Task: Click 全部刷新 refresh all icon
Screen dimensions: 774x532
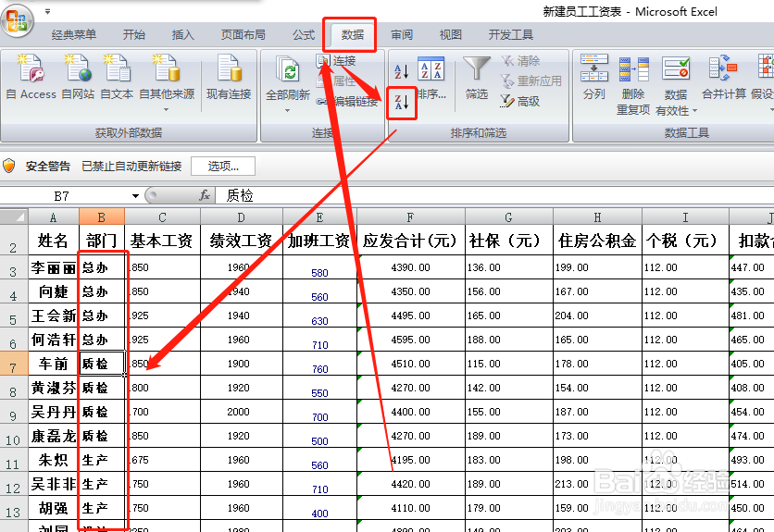Action: [x=288, y=71]
